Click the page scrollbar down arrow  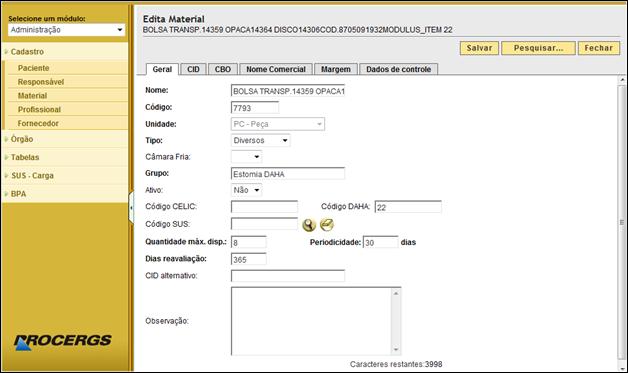click(622, 368)
